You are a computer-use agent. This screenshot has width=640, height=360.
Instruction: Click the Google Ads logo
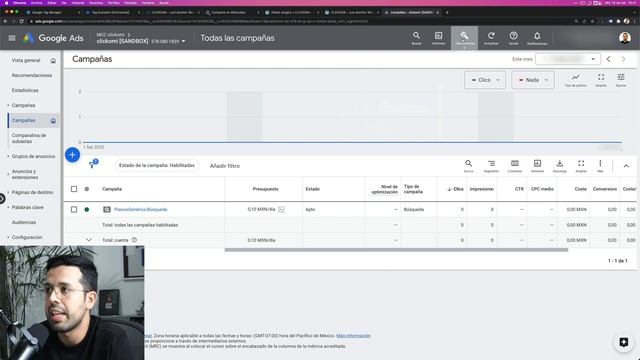[x=53, y=38]
